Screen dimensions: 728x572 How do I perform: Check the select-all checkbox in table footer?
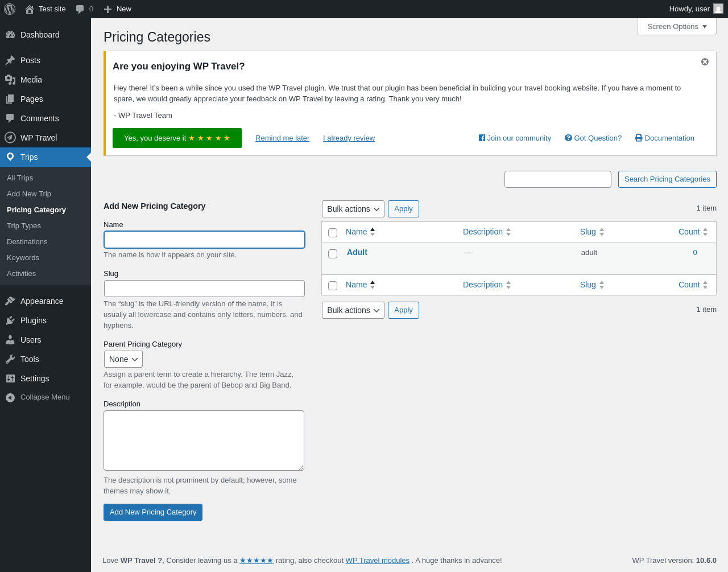coord(333,286)
